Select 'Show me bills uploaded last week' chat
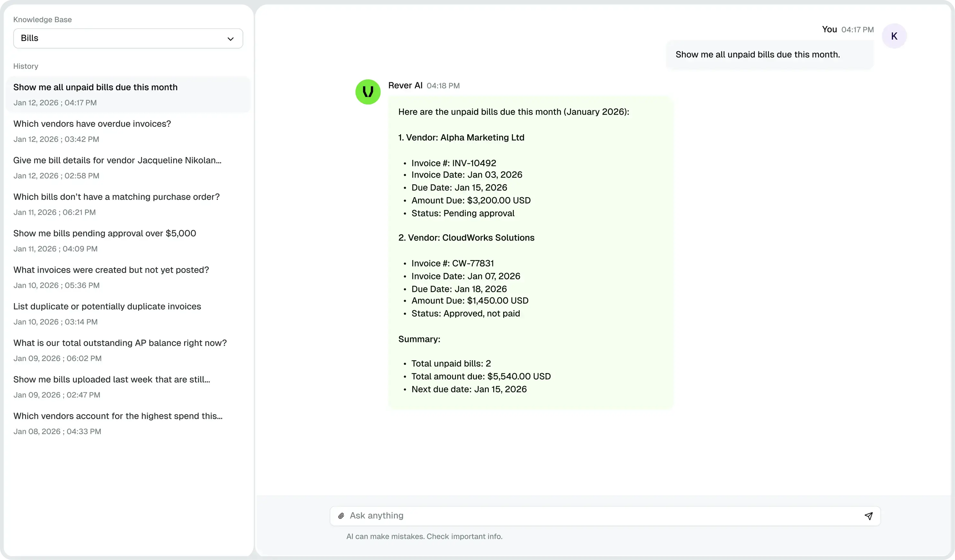Image resolution: width=955 pixels, height=560 pixels. click(x=112, y=380)
